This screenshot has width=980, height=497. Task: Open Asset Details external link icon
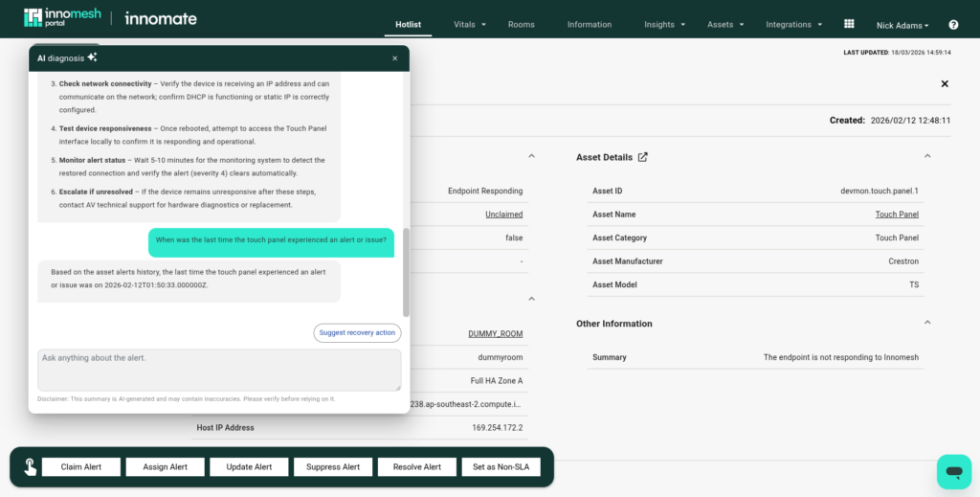click(643, 157)
